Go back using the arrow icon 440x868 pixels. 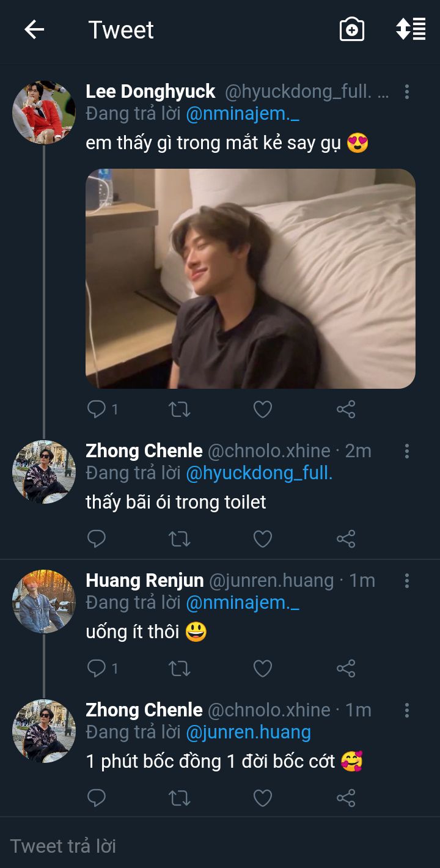coord(34,29)
